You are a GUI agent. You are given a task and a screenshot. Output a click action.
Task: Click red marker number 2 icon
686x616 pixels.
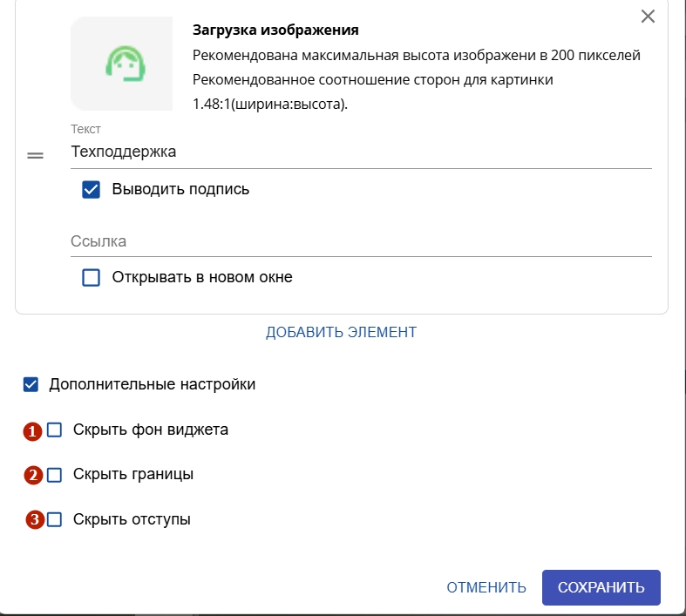pyautogui.click(x=33, y=475)
